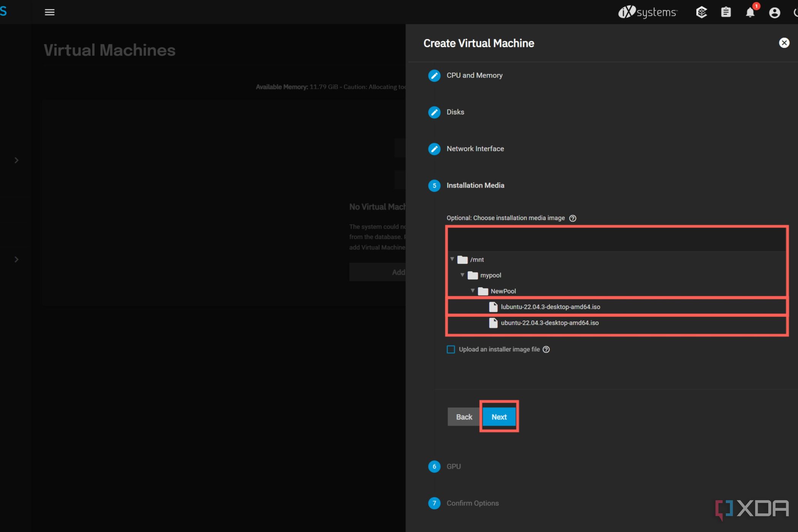
Task: Edit the Disks step
Action: tap(434, 112)
